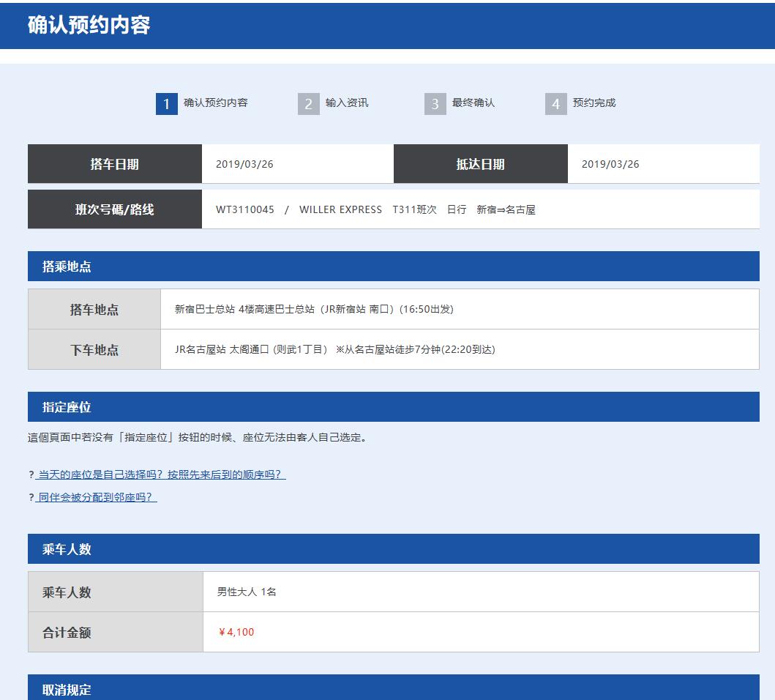This screenshot has height=700, width=775.
Task: Click the step 2 number indicator
Action: tap(308, 103)
